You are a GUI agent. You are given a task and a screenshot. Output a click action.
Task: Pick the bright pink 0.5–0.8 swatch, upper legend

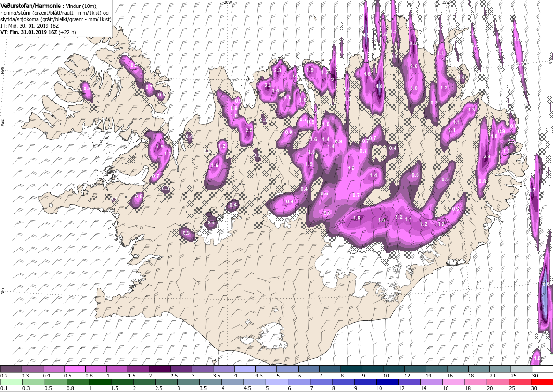75,369
